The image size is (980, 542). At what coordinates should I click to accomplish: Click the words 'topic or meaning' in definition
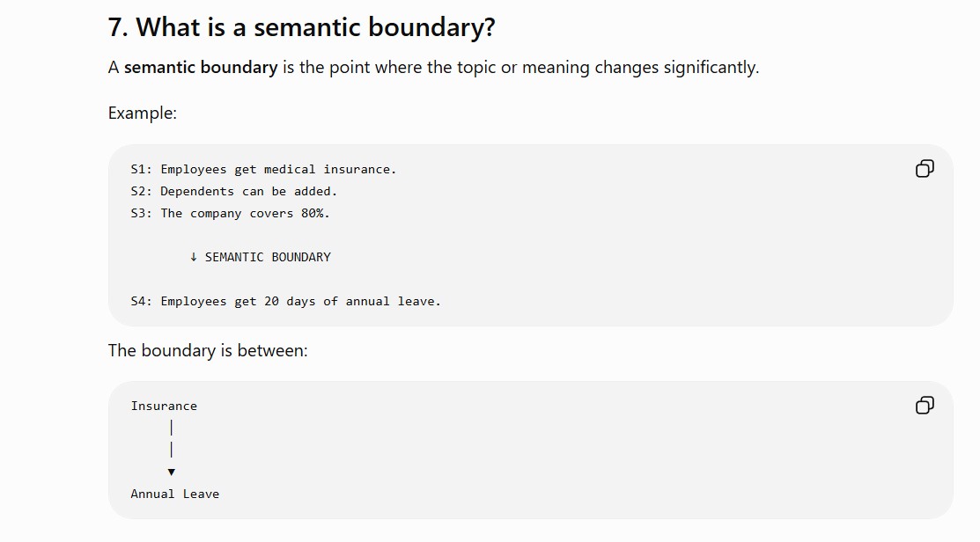tap(518, 68)
